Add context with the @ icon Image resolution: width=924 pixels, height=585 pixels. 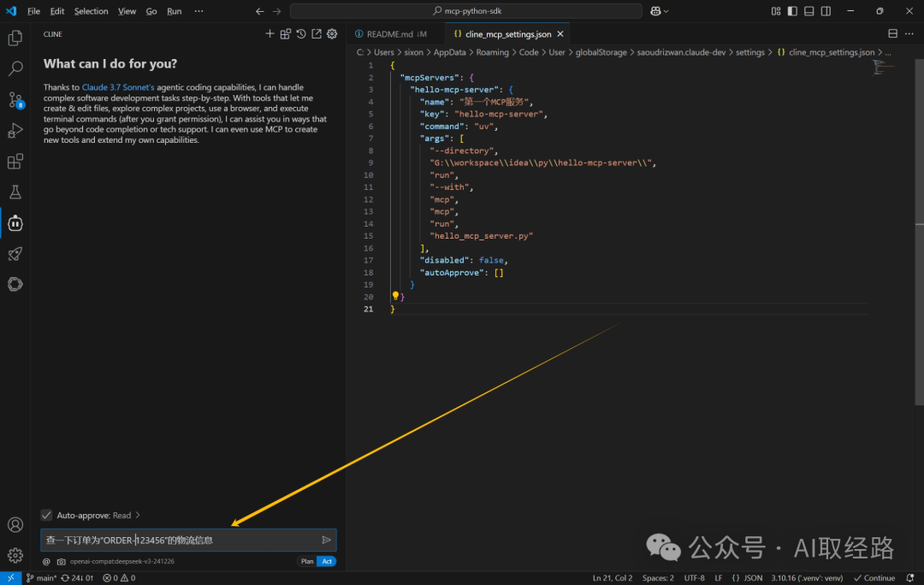click(x=46, y=561)
